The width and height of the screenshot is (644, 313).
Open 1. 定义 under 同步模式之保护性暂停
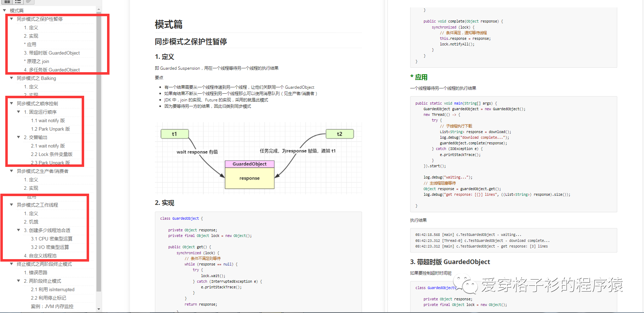tap(31, 27)
